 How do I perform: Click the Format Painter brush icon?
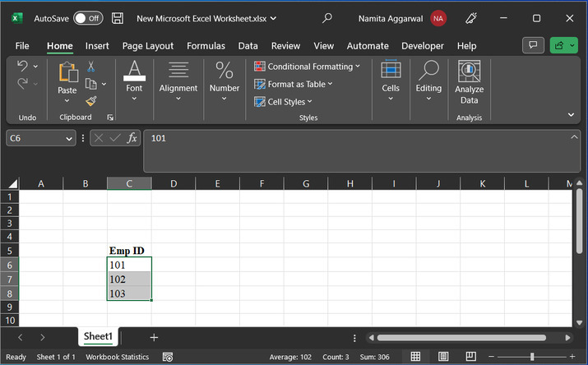[x=91, y=100]
